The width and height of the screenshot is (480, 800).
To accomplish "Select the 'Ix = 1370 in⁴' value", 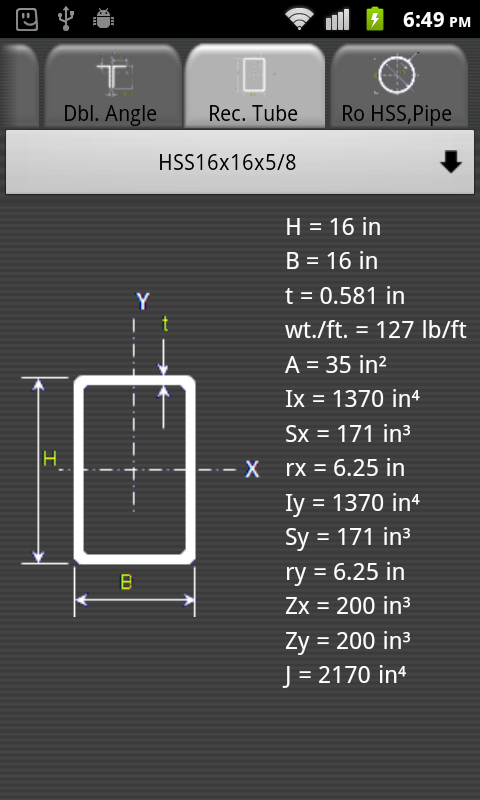I will (352, 399).
